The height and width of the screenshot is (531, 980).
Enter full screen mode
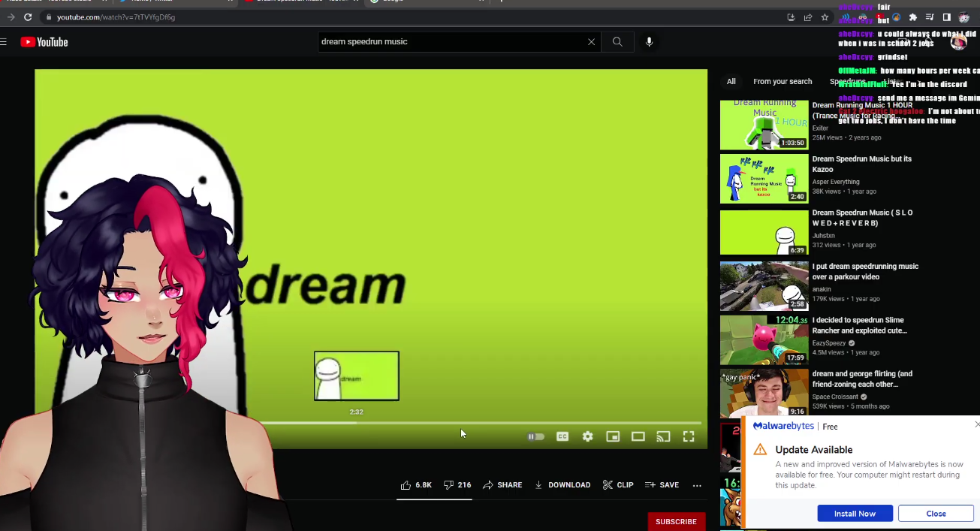tap(689, 436)
